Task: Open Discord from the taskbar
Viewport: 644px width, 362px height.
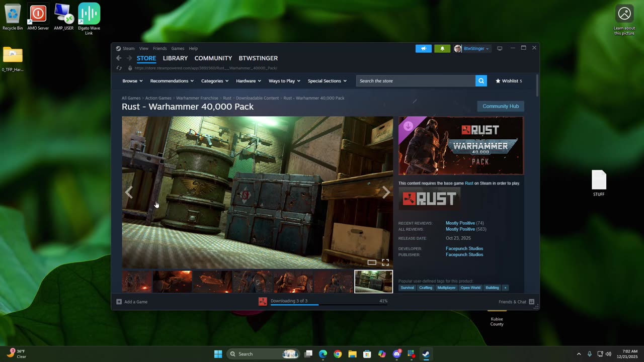Action: click(x=396, y=354)
